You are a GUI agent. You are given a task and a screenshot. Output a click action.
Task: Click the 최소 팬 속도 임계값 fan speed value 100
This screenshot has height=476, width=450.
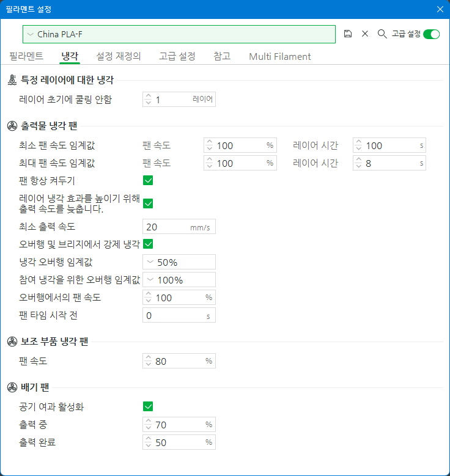[225, 145]
